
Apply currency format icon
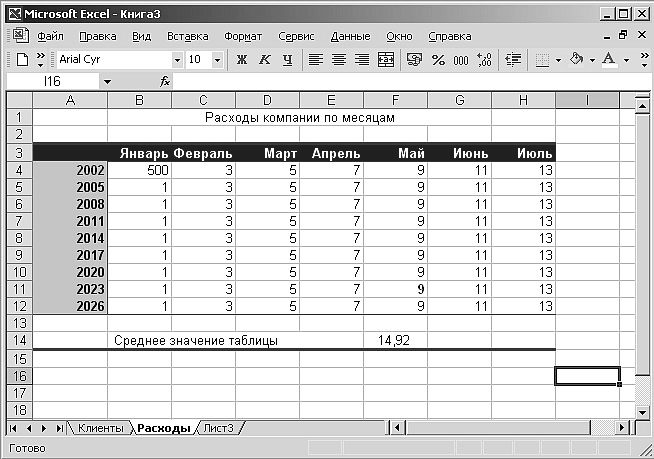pos(414,60)
